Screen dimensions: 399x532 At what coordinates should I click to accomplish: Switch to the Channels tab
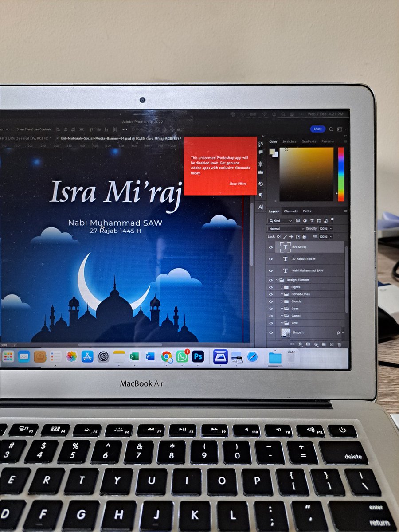pyautogui.click(x=291, y=211)
